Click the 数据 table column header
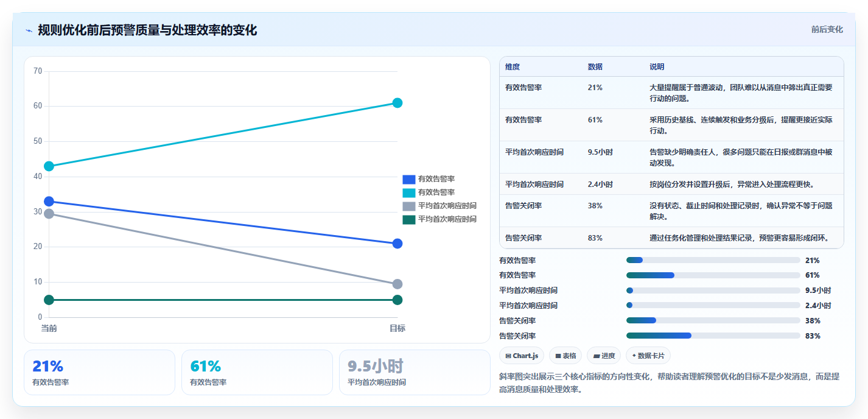This screenshot has height=419, width=868. click(x=595, y=67)
